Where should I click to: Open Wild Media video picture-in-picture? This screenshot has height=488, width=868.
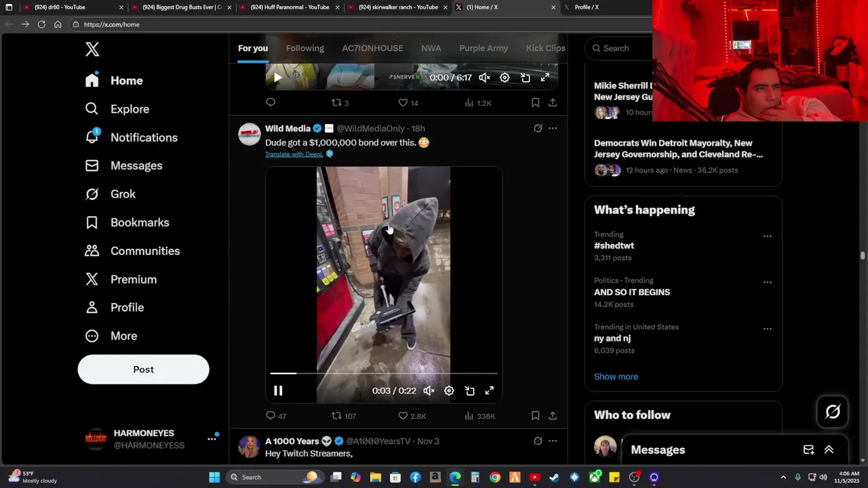click(469, 390)
